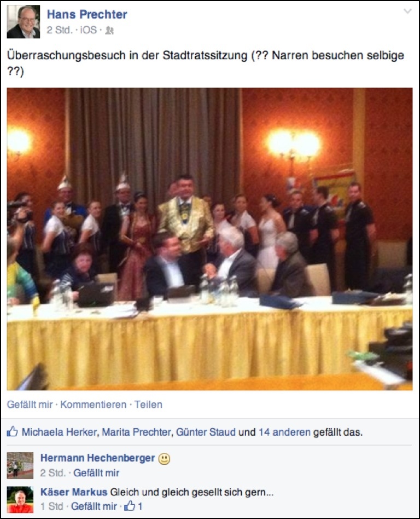Open the 2 Std. post timestamp
The image size is (420, 519).
60,30
